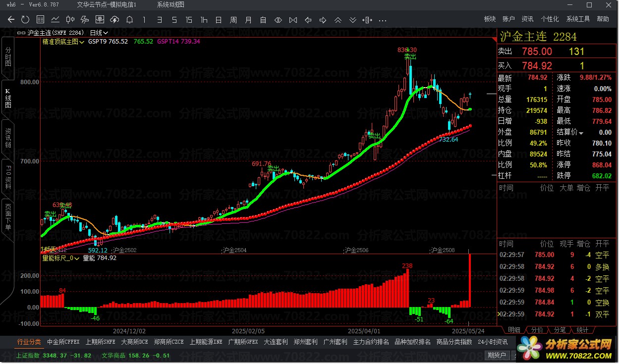Open the 上期所SHFE bottom tab
The height and width of the screenshot is (364, 620).
pyautogui.click(x=101, y=342)
